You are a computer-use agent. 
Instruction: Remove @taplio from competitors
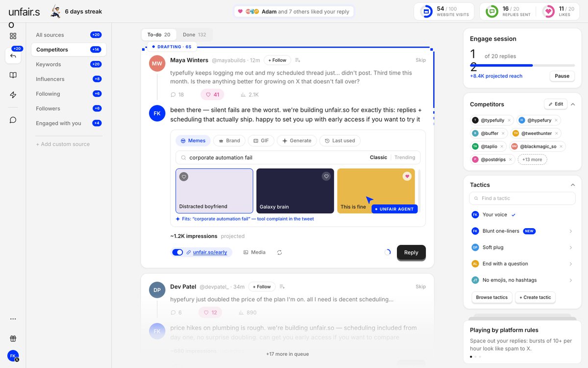pyautogui.click(x=502, y=146)
